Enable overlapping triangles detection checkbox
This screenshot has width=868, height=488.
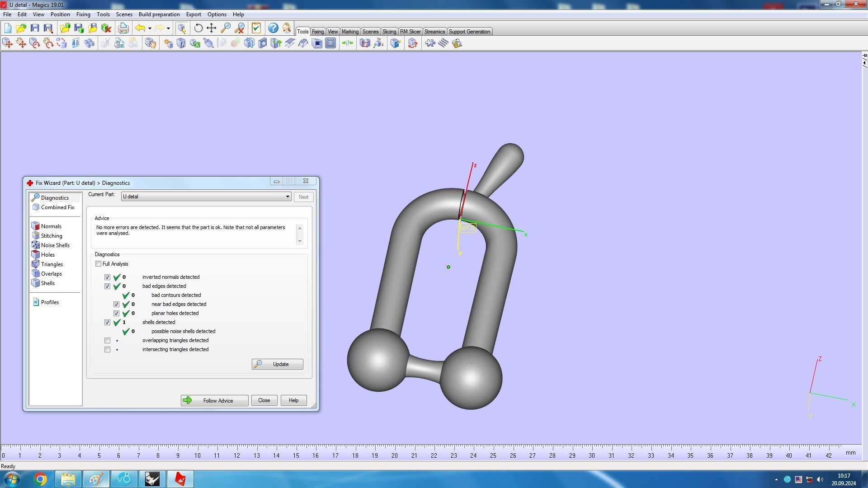[108, 341]
